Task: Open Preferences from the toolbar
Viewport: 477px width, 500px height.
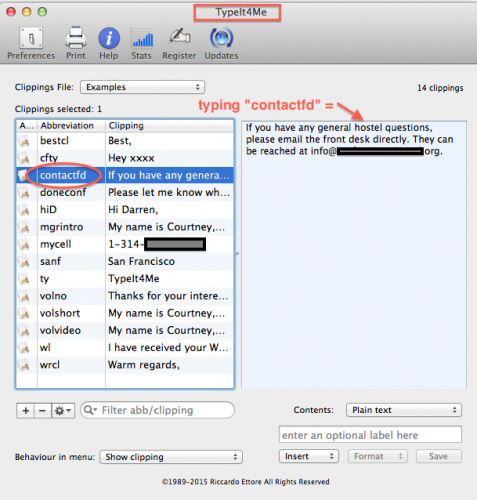Action: (31, 44)
